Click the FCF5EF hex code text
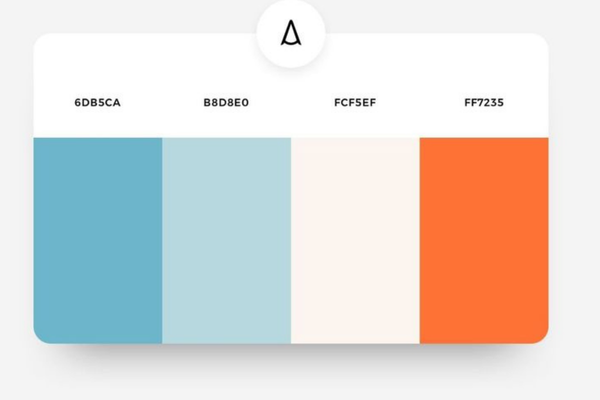600x400 pixels. pos(355,103)
